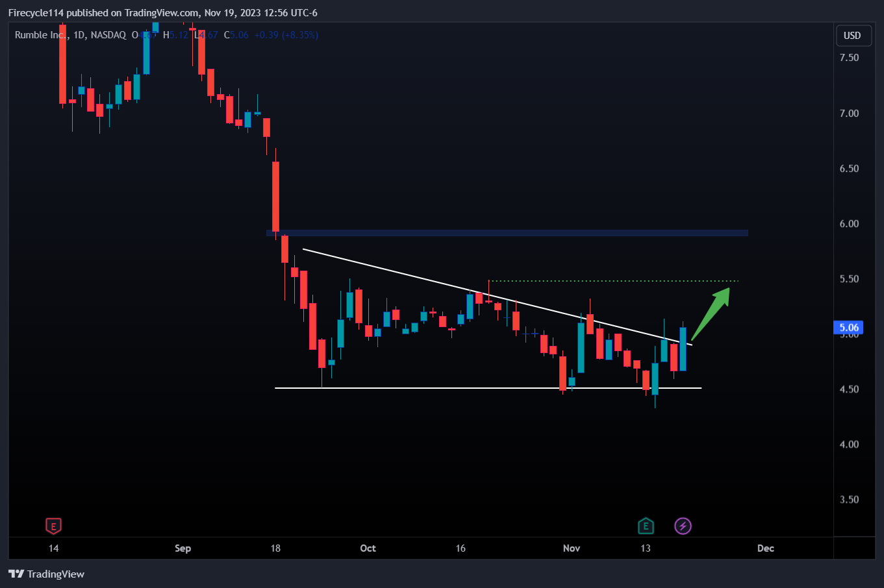Image resolution: width=884 pixels, height=588 pixels.
Task: Click the 16 date label on time axis
Action: click(461, 548)
